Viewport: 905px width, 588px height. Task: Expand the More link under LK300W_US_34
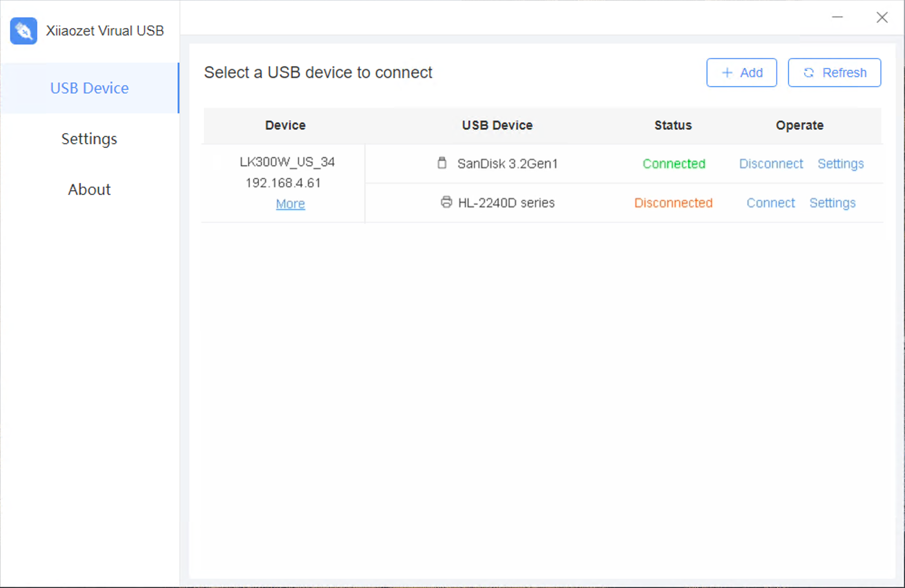pos(290,204)
